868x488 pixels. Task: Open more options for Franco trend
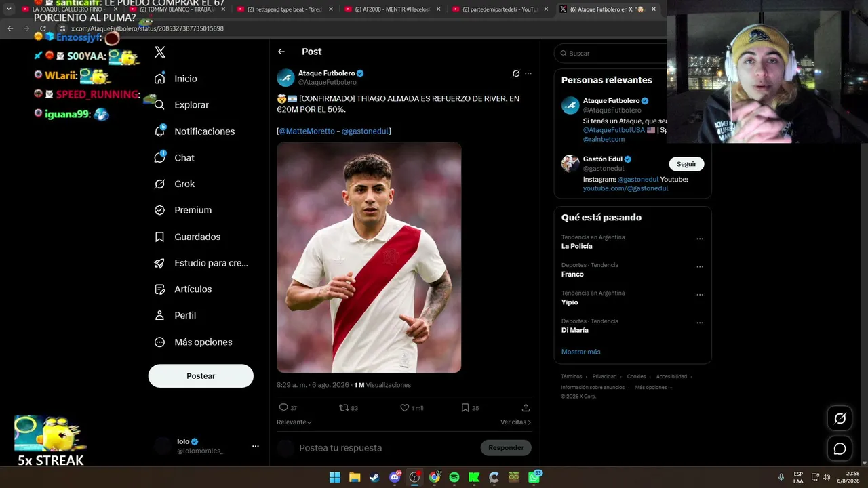tap(700, 266)
